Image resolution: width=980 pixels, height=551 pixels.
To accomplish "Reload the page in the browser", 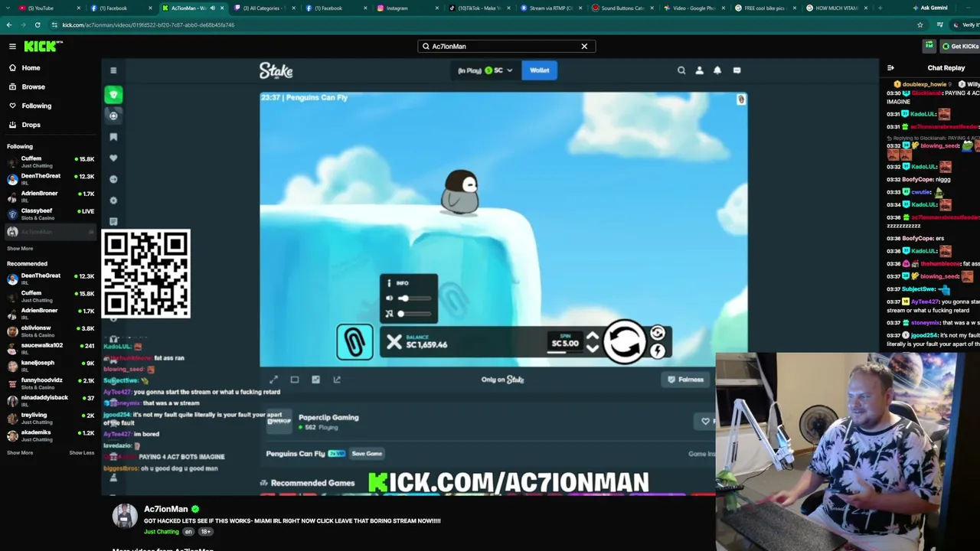I will (38, 25).
